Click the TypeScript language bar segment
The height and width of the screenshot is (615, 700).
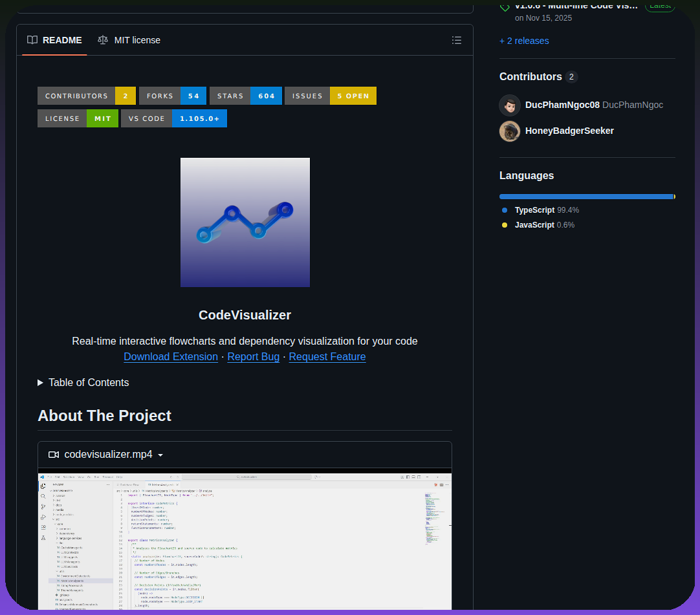586,197
